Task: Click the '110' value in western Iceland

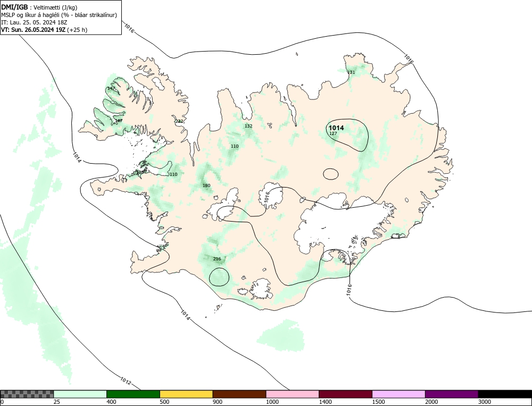Action: point(173,174)
